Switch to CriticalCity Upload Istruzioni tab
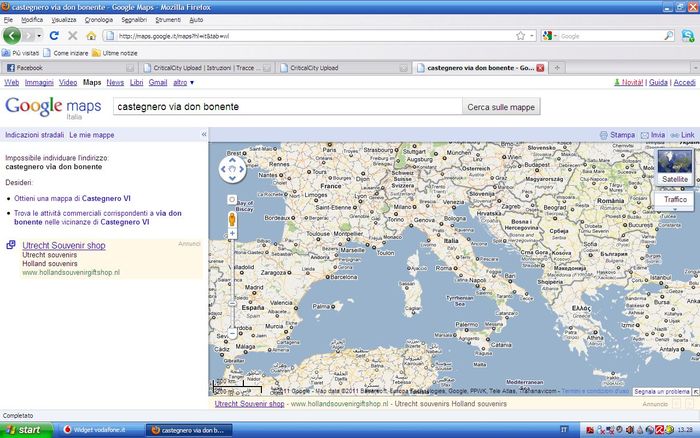 207,68
